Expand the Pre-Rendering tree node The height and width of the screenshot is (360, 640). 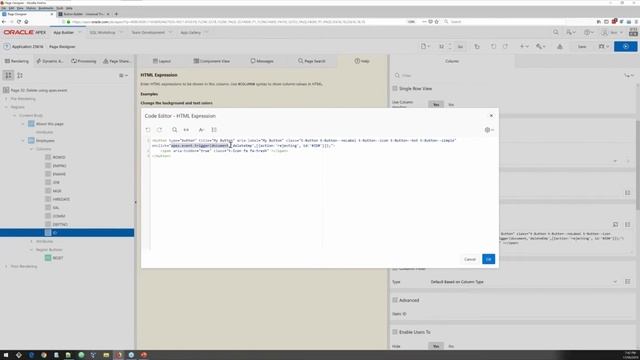[6, 99]
